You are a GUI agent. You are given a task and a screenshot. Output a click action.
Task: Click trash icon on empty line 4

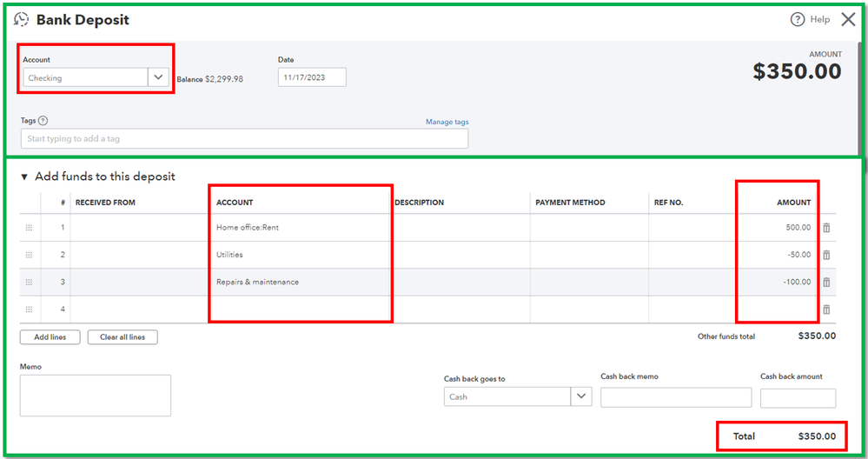(x=826, y=309)
